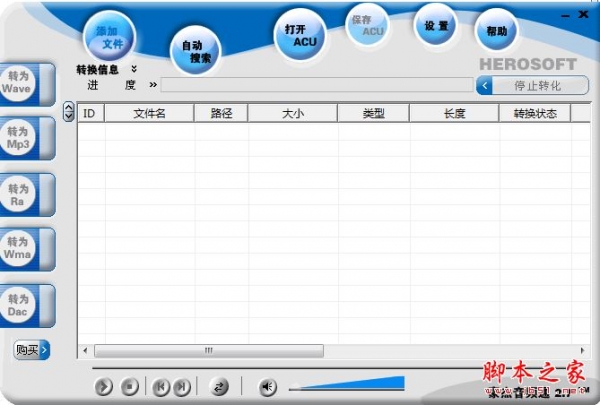Image resolution: width=600 pixels, height=405 pixels.
Task: Click the play button
Action: [x=104, y=387]
